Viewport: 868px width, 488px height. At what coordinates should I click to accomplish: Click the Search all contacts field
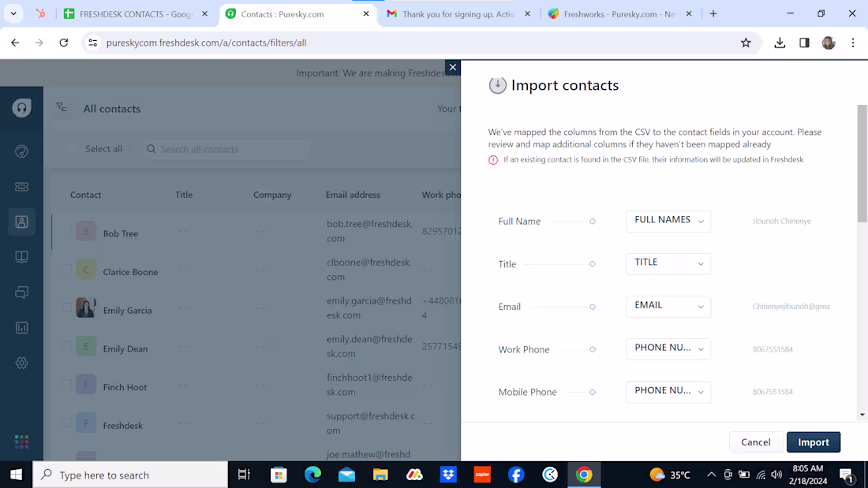point(225,148)
